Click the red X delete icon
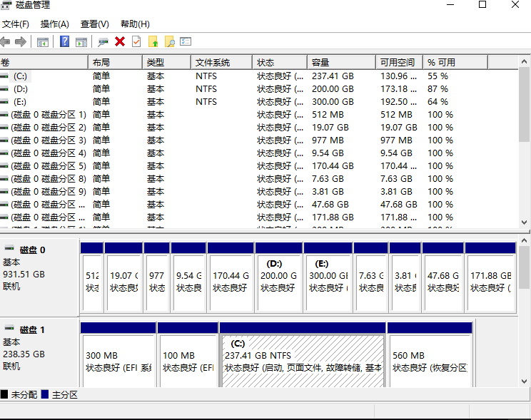 coord(120,41)
